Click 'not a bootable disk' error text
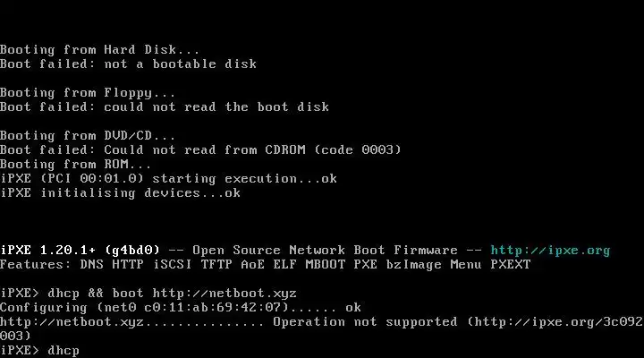 point(181,64)
